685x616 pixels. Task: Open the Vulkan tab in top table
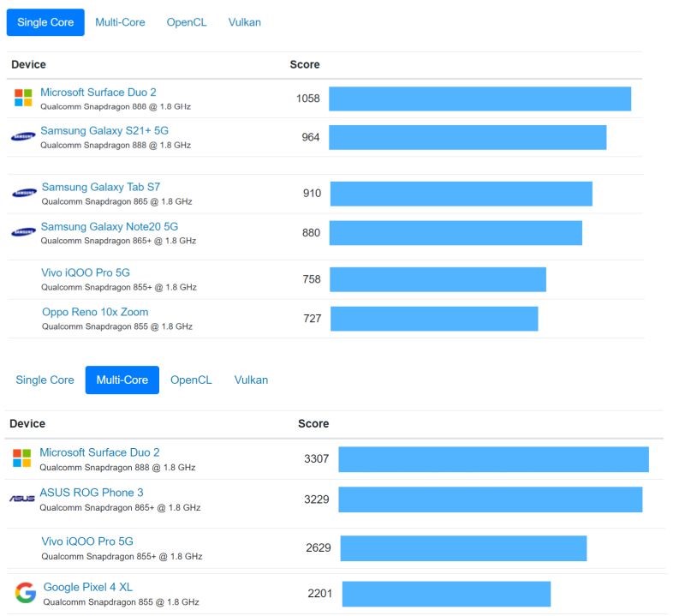(x=245, y=22)
